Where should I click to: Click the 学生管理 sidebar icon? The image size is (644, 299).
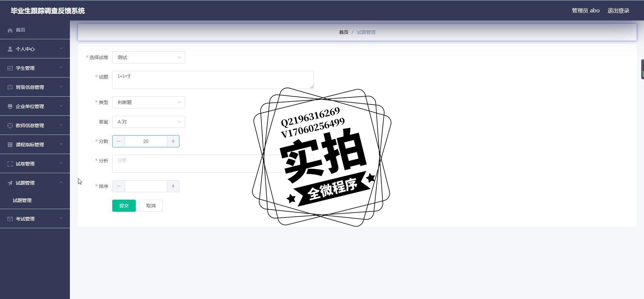[10, 68]
